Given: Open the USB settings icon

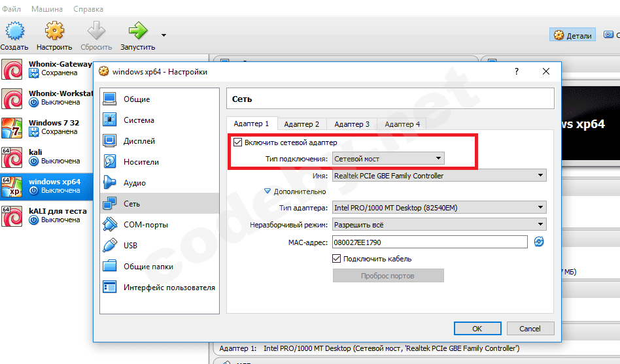Looking at the screenshot, I should [109, 246].
